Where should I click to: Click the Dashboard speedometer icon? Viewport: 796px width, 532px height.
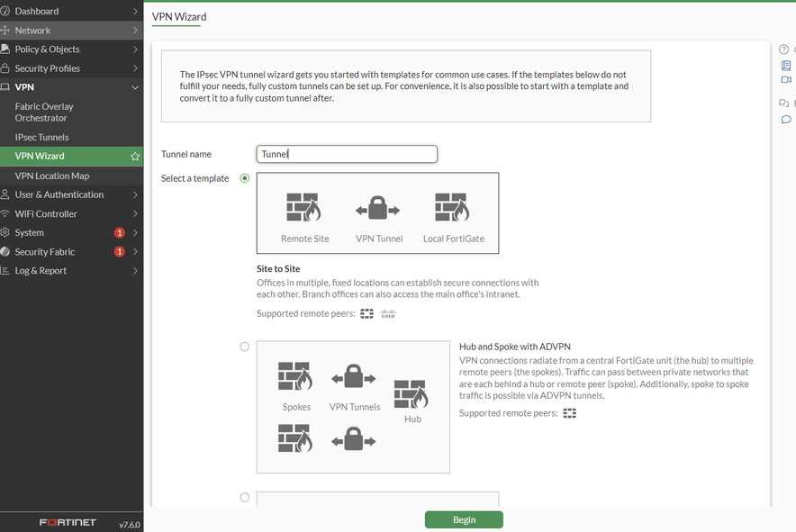pyautogui.click(x=5, y=11)
